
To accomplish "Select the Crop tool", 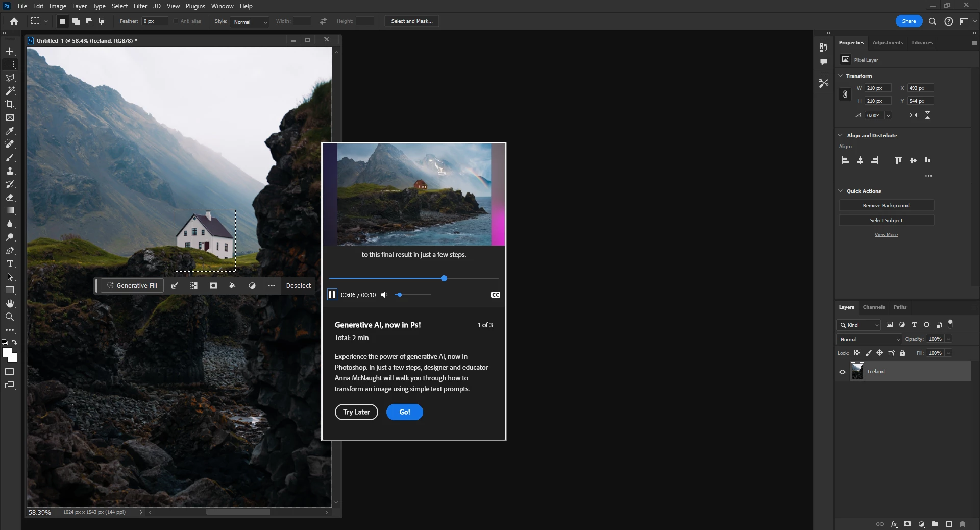I will click(x=10, y=104).
